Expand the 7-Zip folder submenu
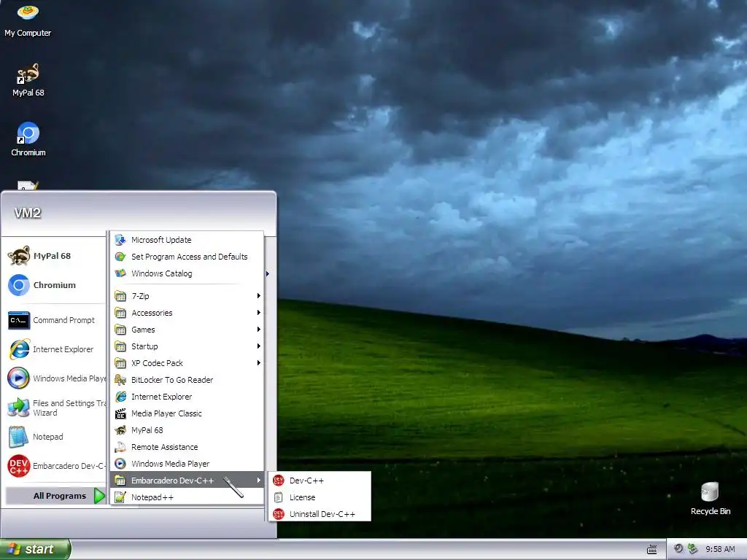747x560 pixels. point(187,296)
